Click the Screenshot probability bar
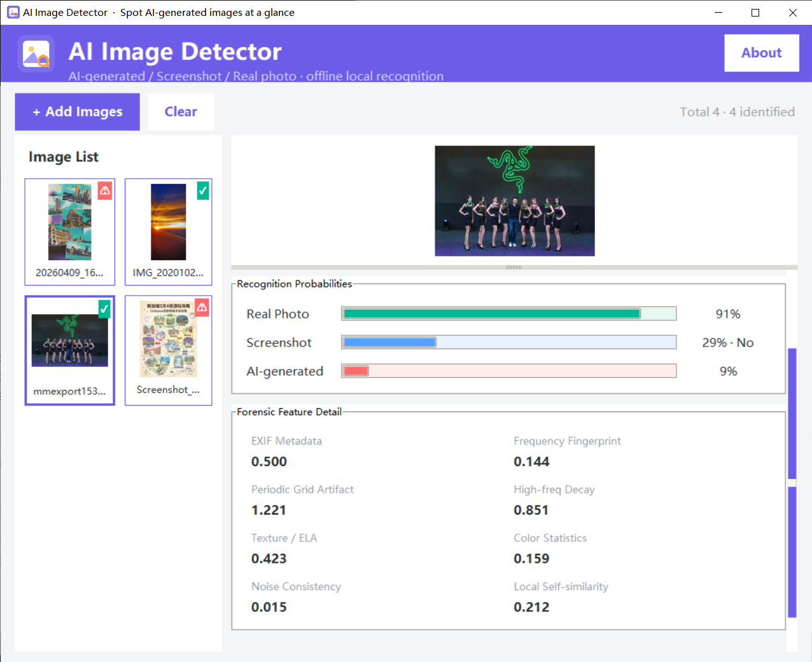Viewport: 812px width, 662px height. [x=509, y=342]
